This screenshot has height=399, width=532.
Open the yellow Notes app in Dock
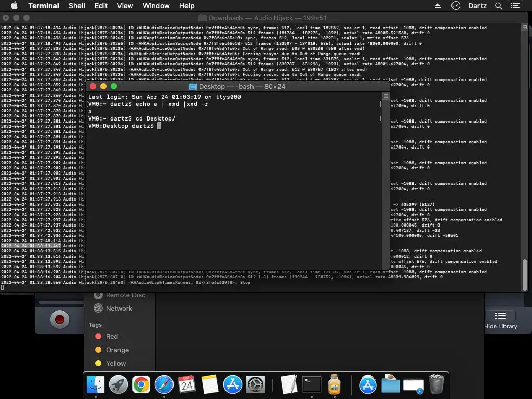[210, 384]
